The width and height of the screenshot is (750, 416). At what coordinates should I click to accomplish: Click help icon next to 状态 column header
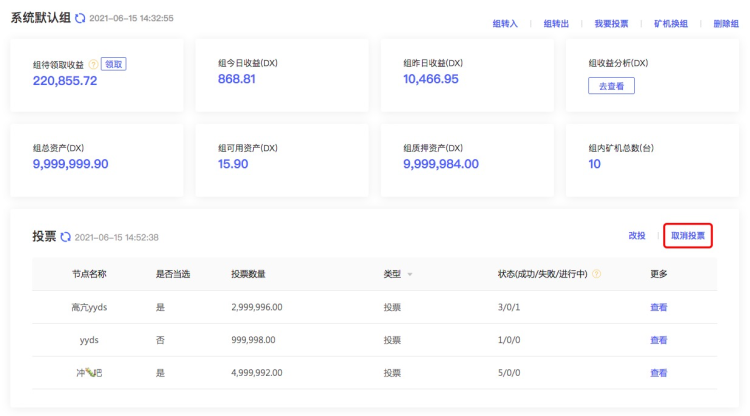click(596, 274)
